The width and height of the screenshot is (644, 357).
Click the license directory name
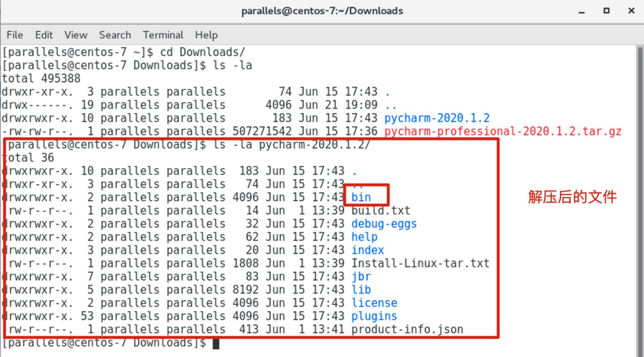[374, 303]
